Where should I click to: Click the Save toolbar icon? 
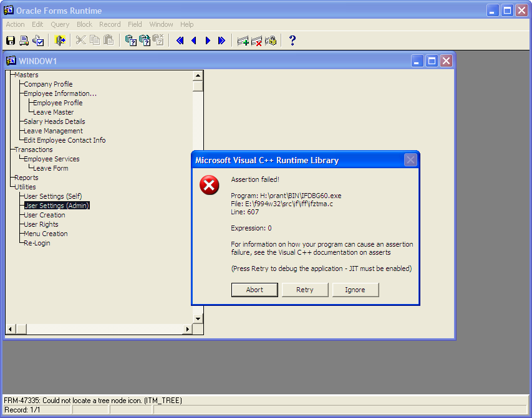(11, 40)
